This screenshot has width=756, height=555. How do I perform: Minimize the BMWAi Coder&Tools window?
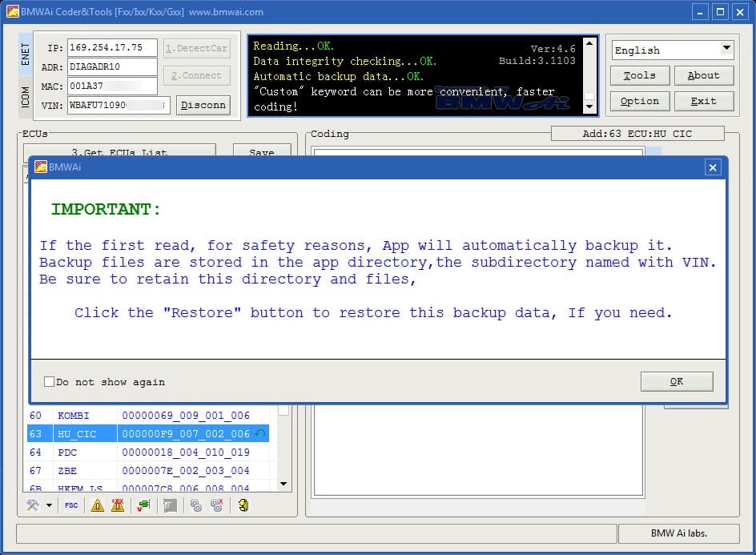click(700, 12)
